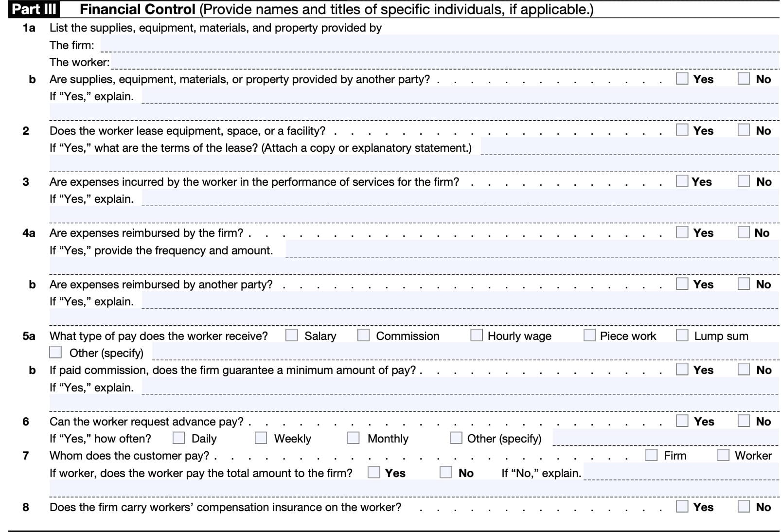The image size is (781, 532).
Task: Tick the Monthly advance pay checkbox
Action: [x=354, y=438]
